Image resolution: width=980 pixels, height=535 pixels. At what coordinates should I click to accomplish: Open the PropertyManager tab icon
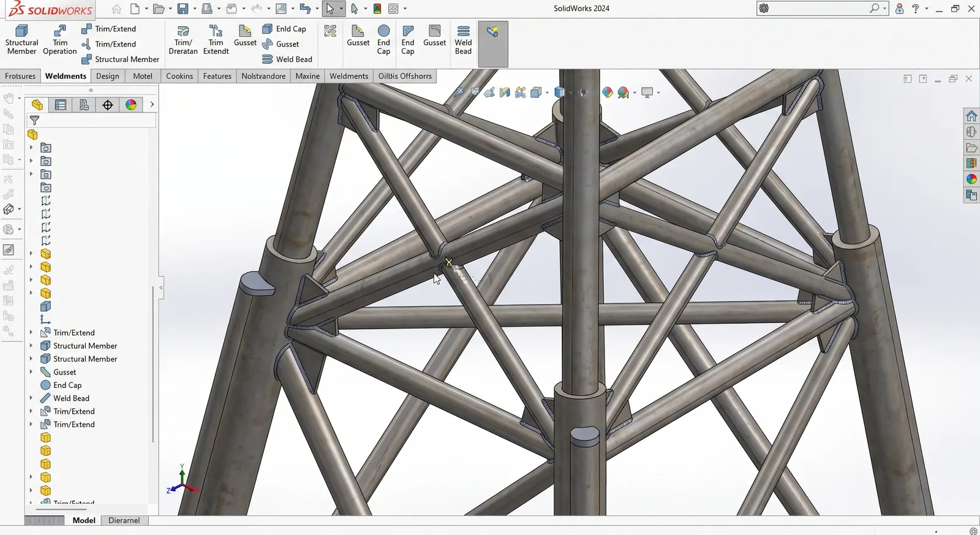point(61,105)
